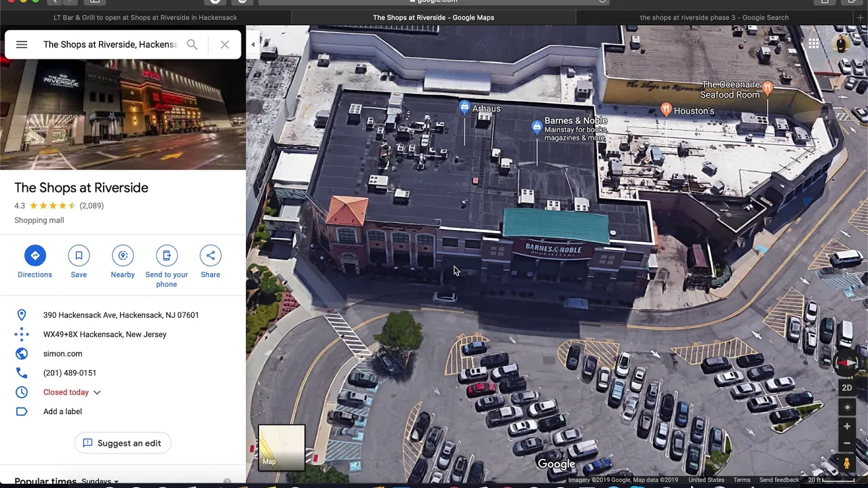Click the label tag icon
This screenshot has width=868, height=488.
(x=22, y=411)
